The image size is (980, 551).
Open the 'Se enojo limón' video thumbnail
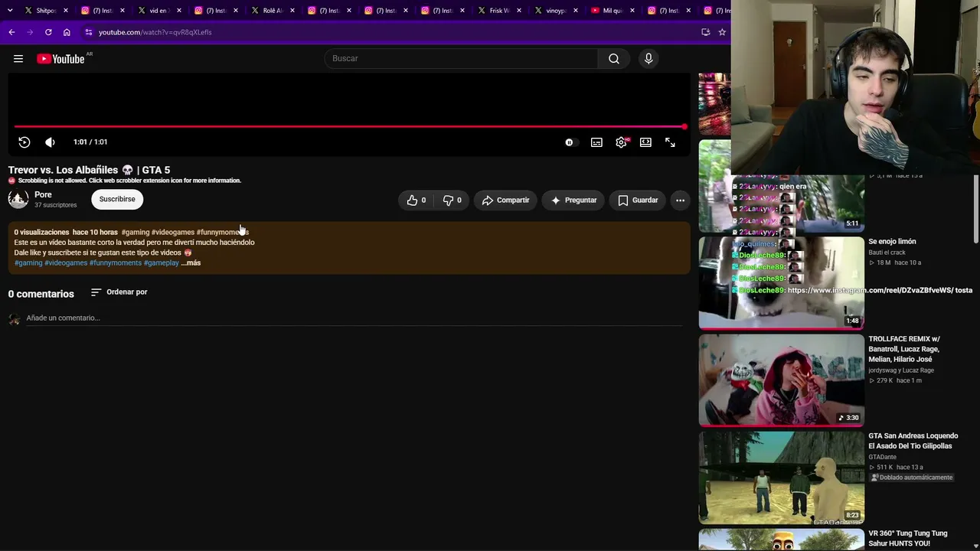tap(781, 282)
